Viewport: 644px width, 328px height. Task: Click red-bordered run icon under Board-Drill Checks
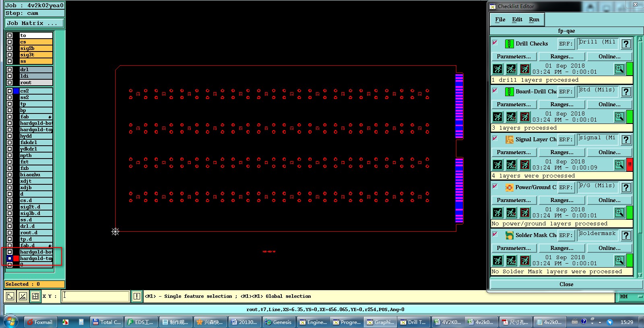point(525,117)
